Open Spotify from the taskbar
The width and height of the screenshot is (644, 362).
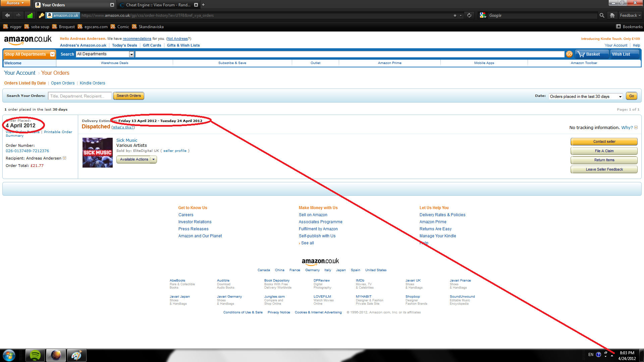pyautogui.click(x=35, y=355)
